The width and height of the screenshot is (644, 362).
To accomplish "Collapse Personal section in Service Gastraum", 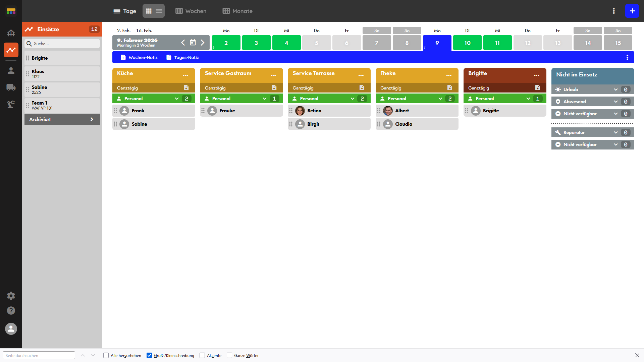I will (x=265, y=99).
